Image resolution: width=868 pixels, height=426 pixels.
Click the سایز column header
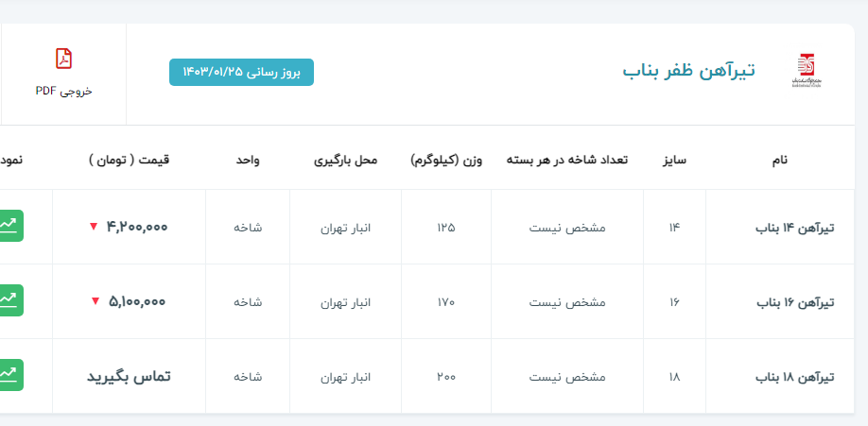point(674,161)
